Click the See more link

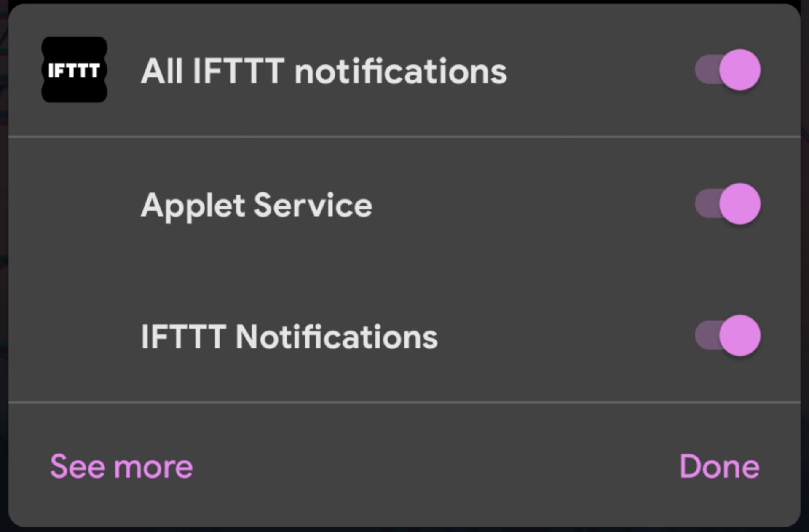pyautogui.click(x=121, y=466)
